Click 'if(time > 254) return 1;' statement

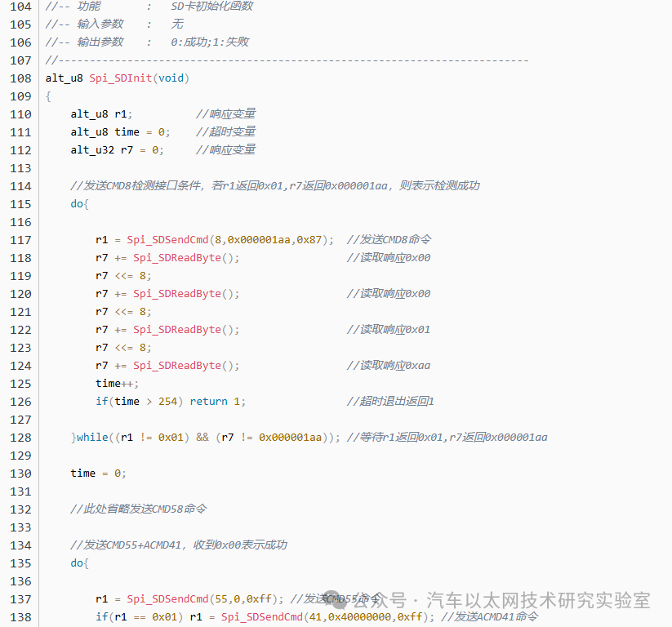coord(171,402)
